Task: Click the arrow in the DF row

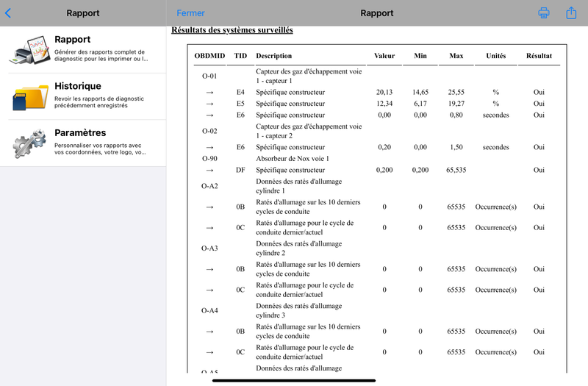Action: tap(209, 171)
